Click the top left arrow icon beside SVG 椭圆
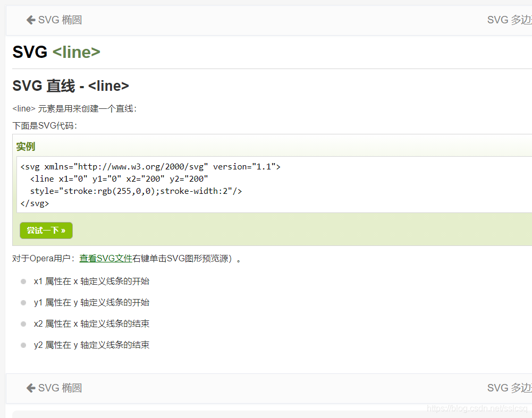532x418 pixels. tap(31, 20)
